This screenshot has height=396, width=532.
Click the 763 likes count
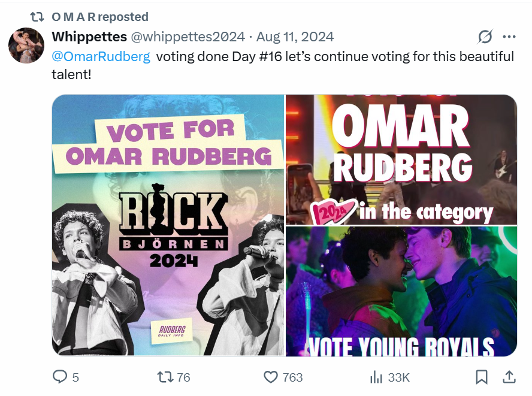pyautogui.click(x=292, y=377)
